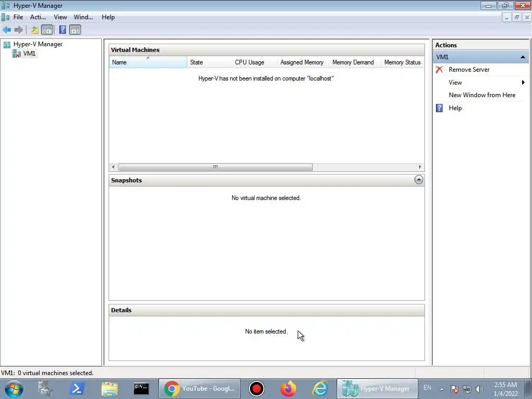The height and width of the screenshot is (399, 532).
Task: Click the Forward arrow toolbar icon
Action: pos(19,30)
